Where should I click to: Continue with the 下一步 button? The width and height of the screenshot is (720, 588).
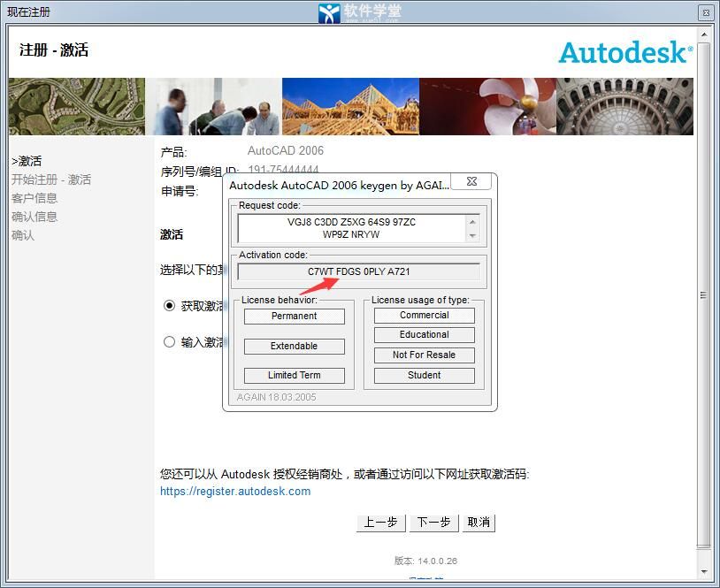(434, 523)
